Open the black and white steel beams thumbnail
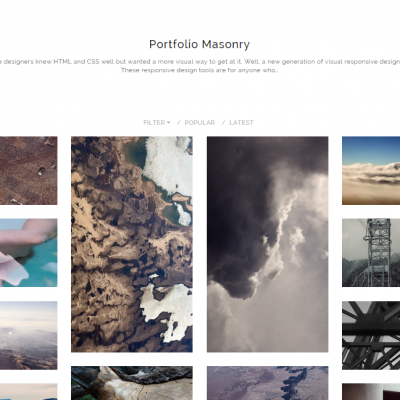Image resolution: width=400 pixels, height=400 pixels. click(x=371, y=335)
